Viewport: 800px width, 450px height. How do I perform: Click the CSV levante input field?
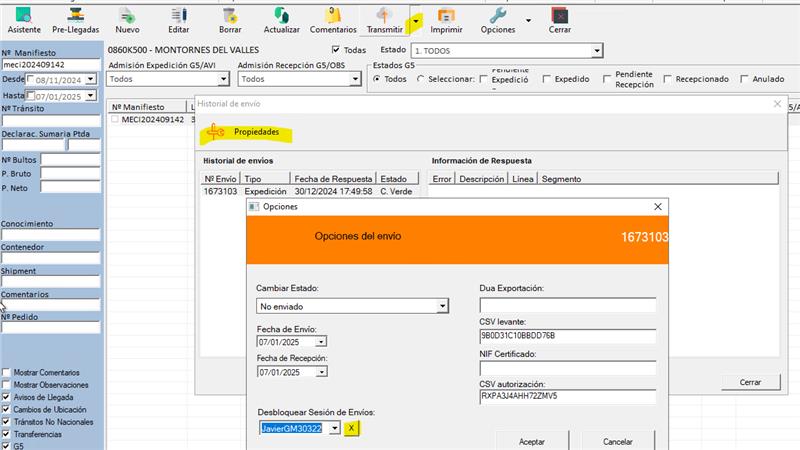[567, 336]
